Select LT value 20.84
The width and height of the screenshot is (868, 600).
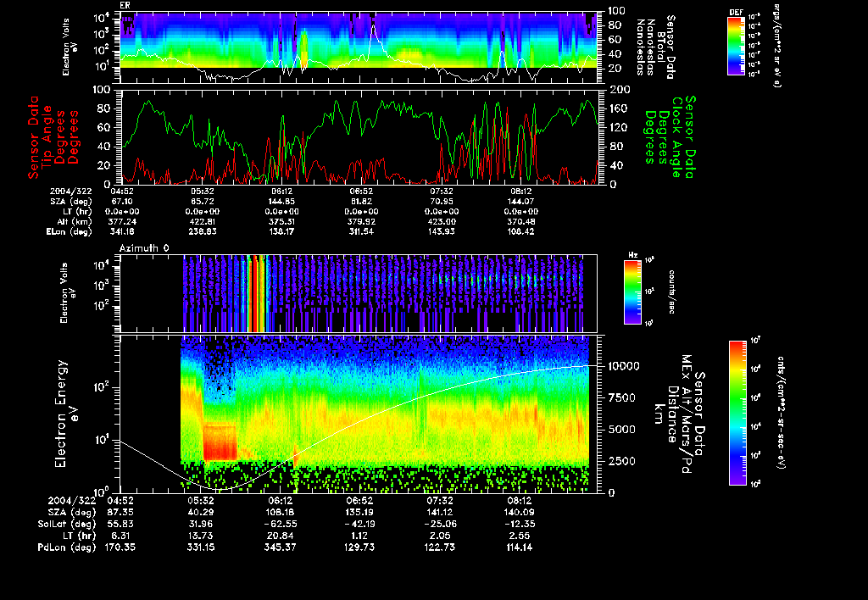(x=280, y=536)
